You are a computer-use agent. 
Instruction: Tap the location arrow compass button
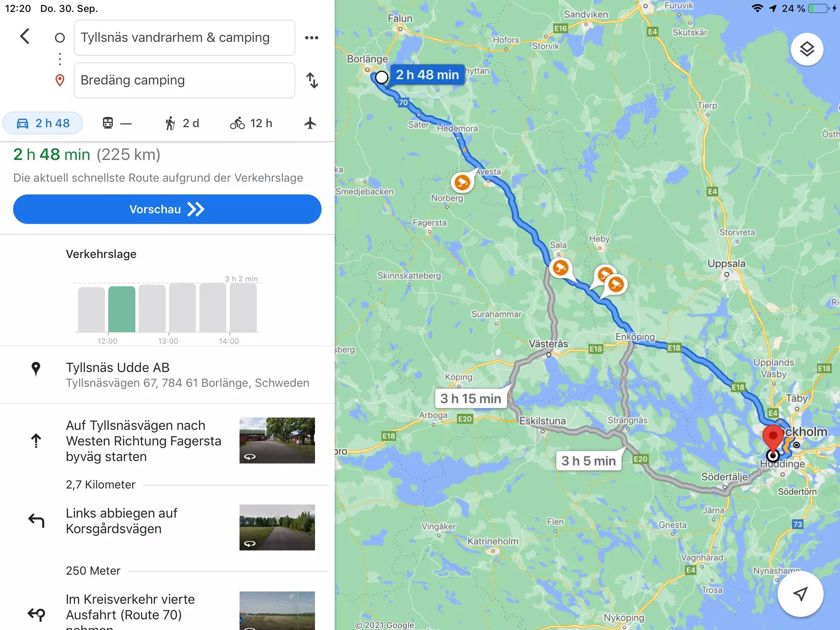(800, 593)
